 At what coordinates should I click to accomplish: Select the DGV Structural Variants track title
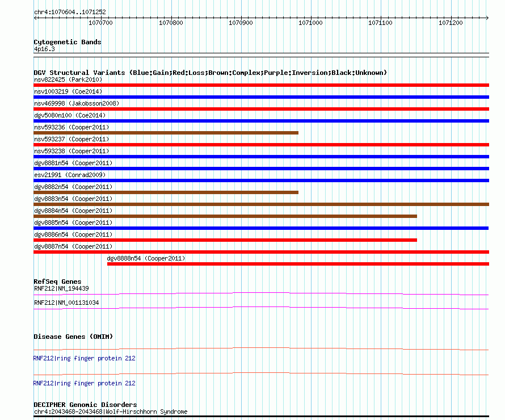click(x=211, y=73)
